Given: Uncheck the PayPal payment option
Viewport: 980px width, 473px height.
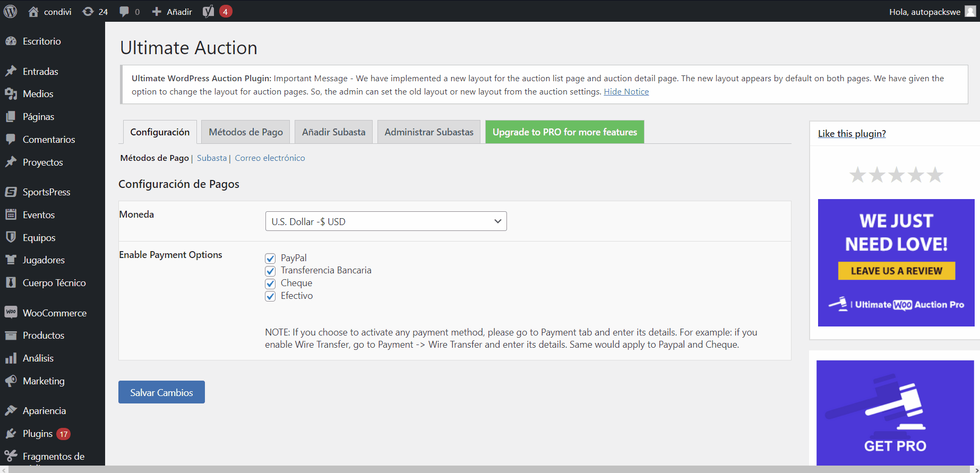Looking at the screenshot, I should pos(270,259).
